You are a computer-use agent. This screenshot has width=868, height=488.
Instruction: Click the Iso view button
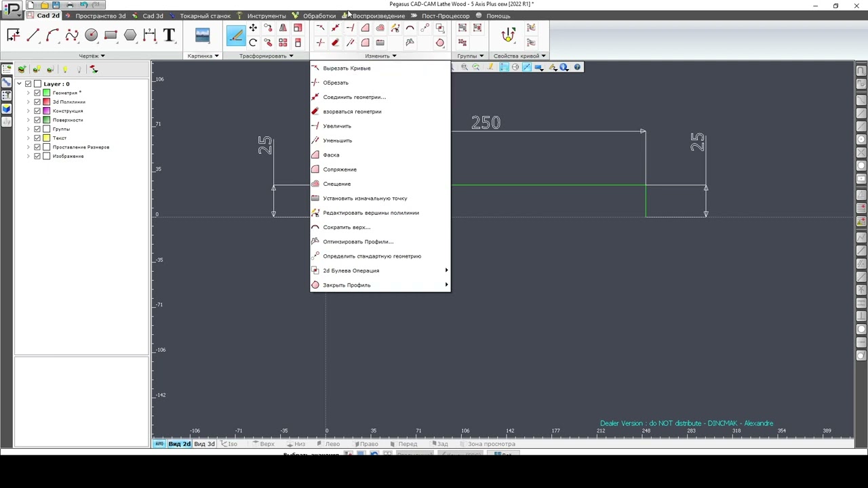(x=230, y=444)
